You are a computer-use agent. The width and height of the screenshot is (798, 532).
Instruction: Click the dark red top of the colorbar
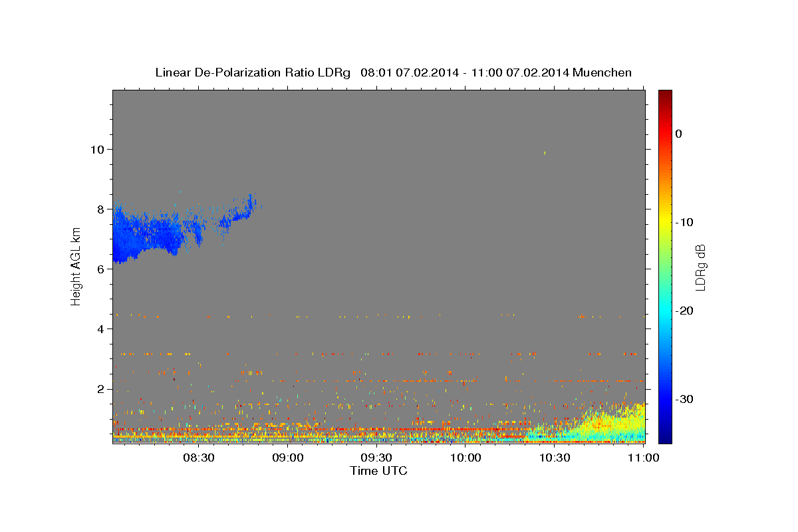(664, 95)
